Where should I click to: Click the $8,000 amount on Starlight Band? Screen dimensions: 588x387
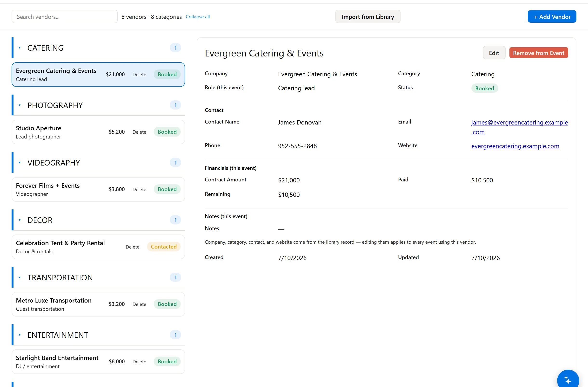pos(117,361)
